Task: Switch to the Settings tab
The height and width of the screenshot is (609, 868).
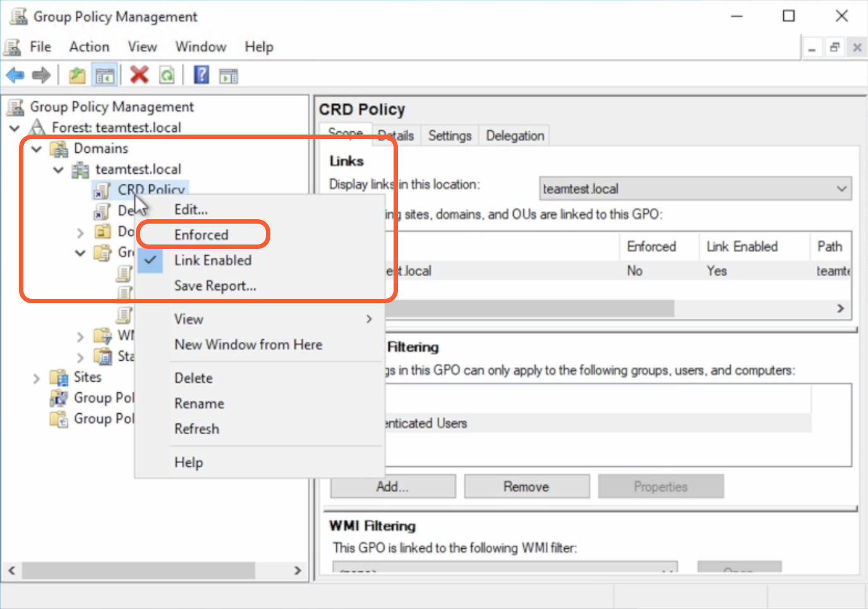Action: click(450, 136)
